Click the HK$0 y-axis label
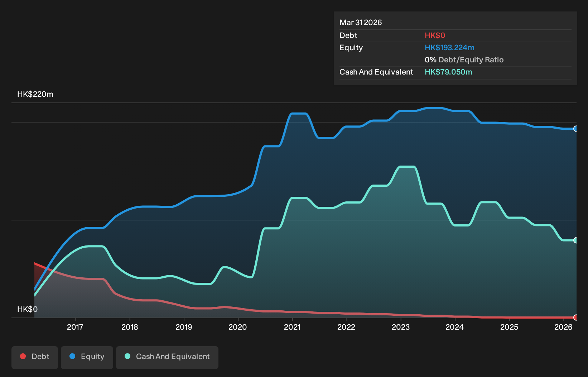This screenshot has height=377, width=588. point(27,309)
